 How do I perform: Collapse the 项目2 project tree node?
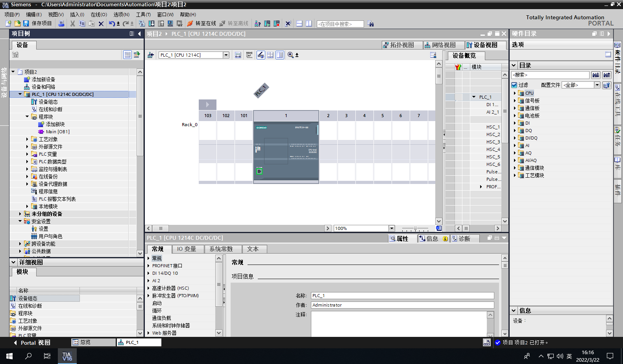(13, 72)
